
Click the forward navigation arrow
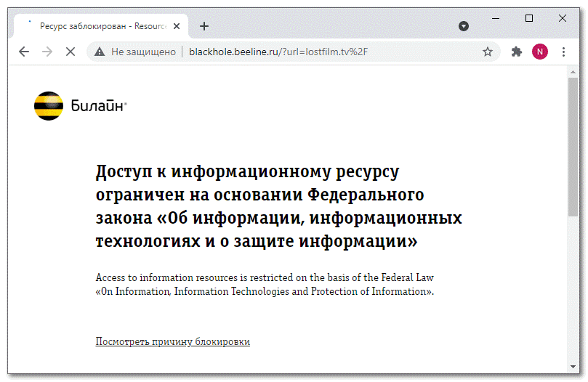[x=47, y=52]
